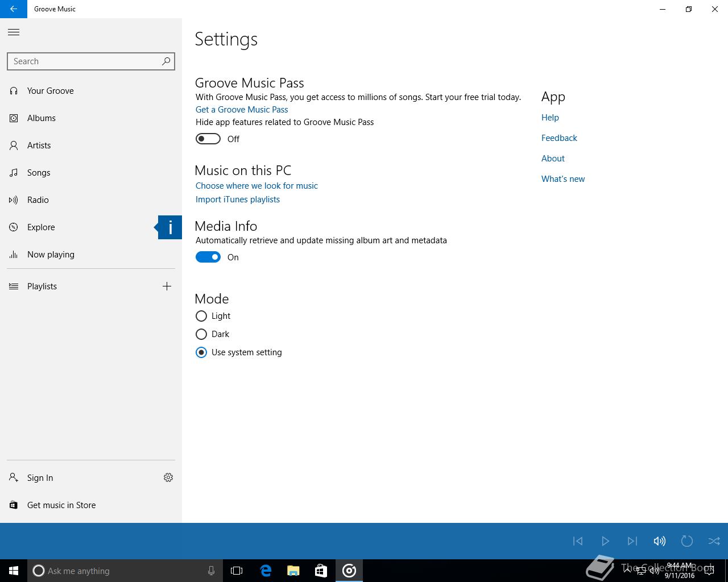
Task: Go to Albums
Action: [x=91, y=118]
